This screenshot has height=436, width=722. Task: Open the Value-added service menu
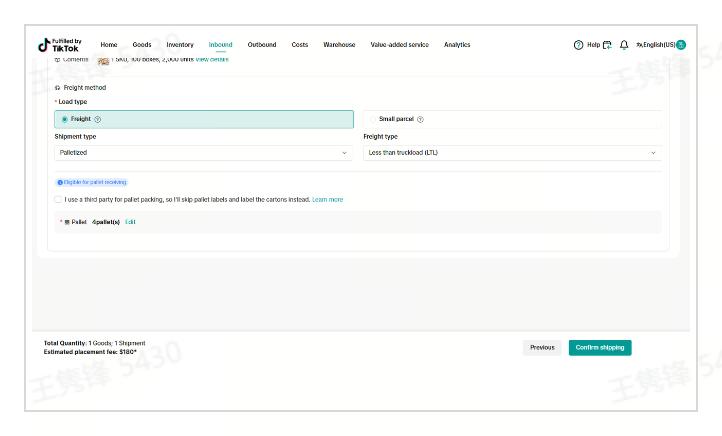(x=400, y=45)
